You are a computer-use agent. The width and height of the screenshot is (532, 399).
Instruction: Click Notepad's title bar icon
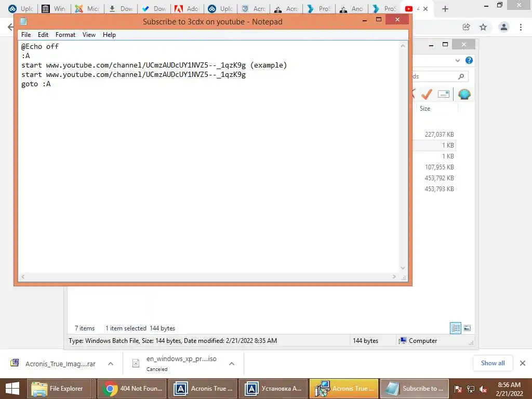pyautogui.click(x=23, y=21)
